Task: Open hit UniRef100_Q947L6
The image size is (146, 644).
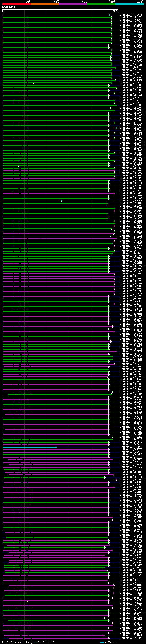Action: coord(131,201)
